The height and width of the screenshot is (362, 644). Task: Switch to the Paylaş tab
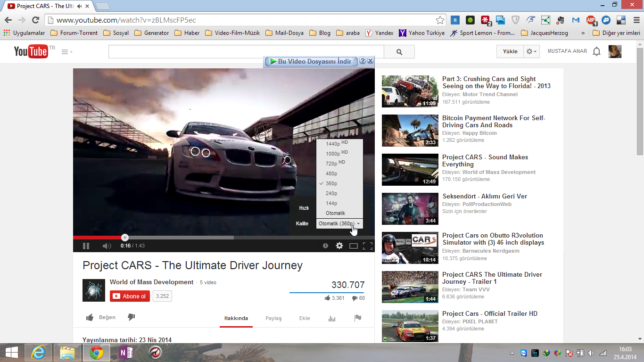pos(273,318)
